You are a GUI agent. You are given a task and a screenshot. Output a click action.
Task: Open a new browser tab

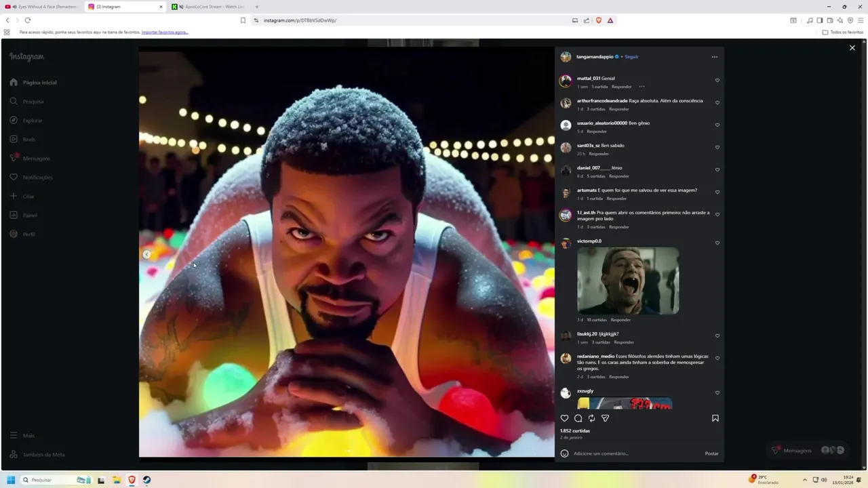point(256,7)
